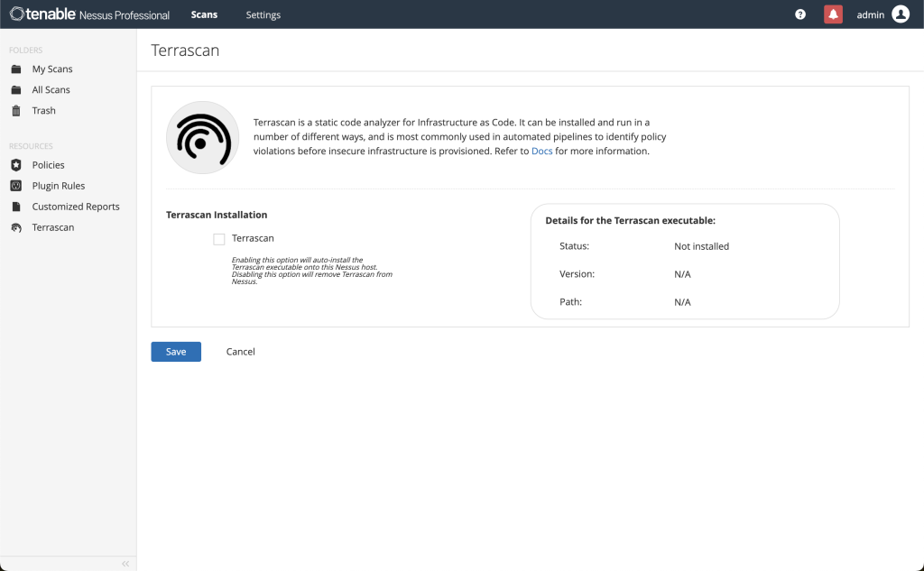Click the Policies shield icon
Viewport: 924px width, 571px height.
click(x=15, y=165)
